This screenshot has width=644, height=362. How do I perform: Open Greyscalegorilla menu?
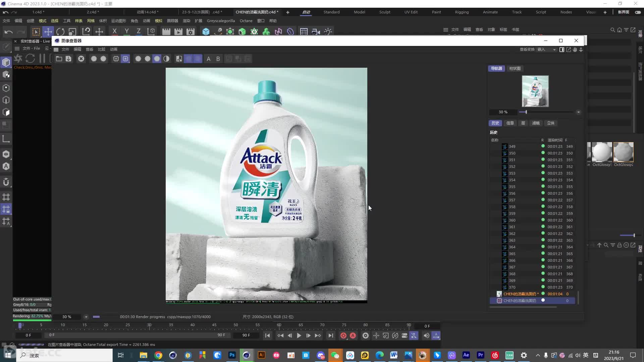(x=221, y=21)
